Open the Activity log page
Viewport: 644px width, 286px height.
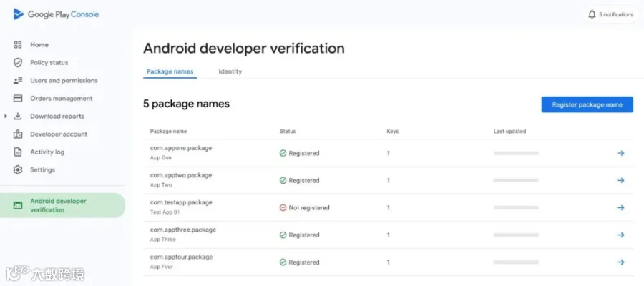click(x=47, y=152)
